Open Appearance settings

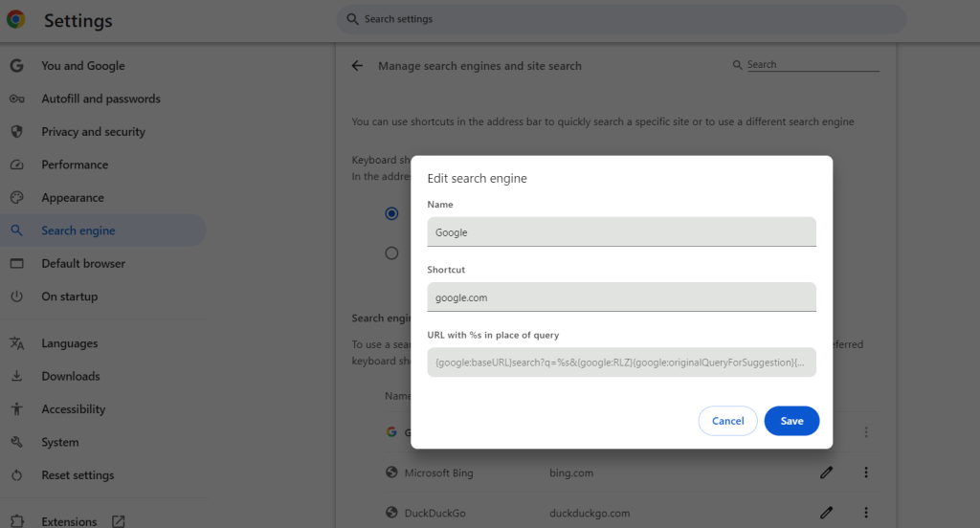(73, 198)
